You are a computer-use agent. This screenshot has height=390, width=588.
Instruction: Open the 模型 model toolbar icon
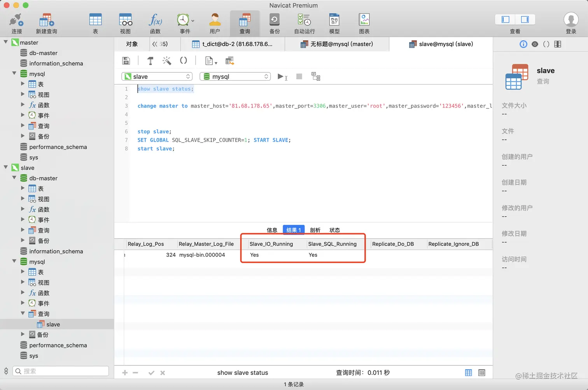[334, 23]
